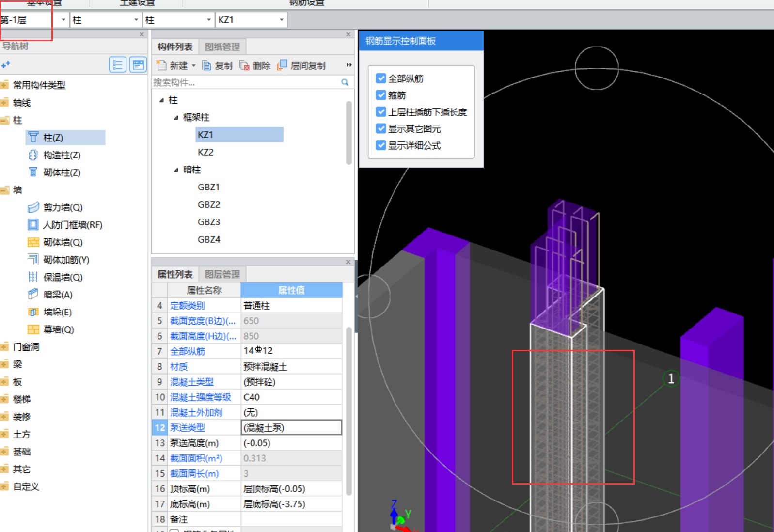Select the 砌体墙(Q) icon
Viewport: 774px width, 532px height.
[33, 242]
